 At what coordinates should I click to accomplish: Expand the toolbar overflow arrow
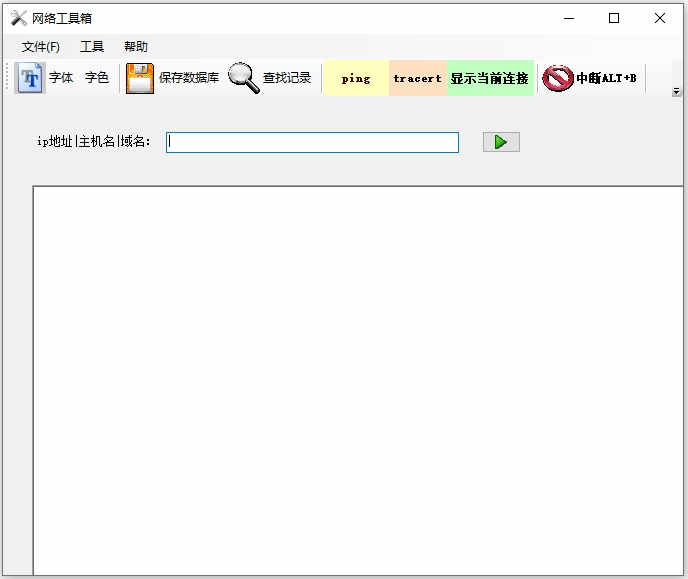676,91
